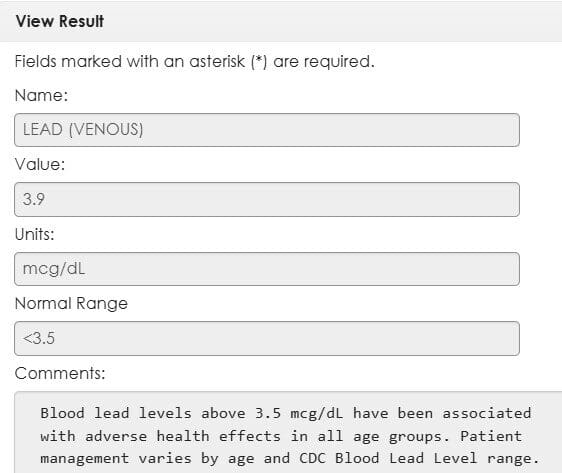Click the View Result header title

(60, 21)
